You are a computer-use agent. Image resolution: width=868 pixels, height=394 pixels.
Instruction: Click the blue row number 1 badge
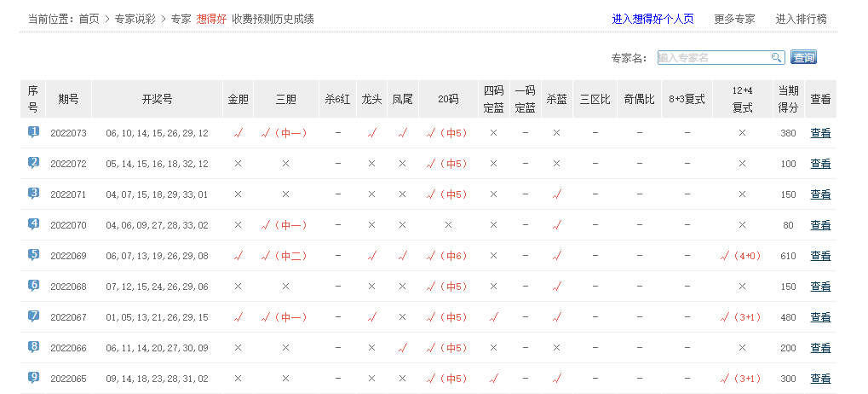point(33,132)
